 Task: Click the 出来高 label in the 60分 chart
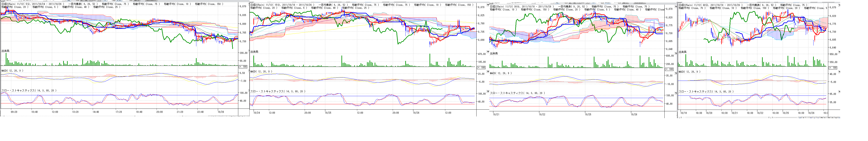682,52
